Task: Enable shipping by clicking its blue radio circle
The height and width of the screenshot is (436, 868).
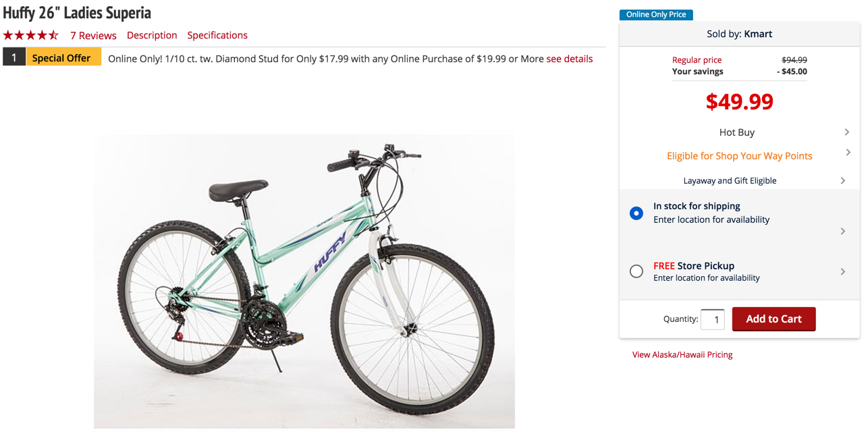Action: coord(636,213)
